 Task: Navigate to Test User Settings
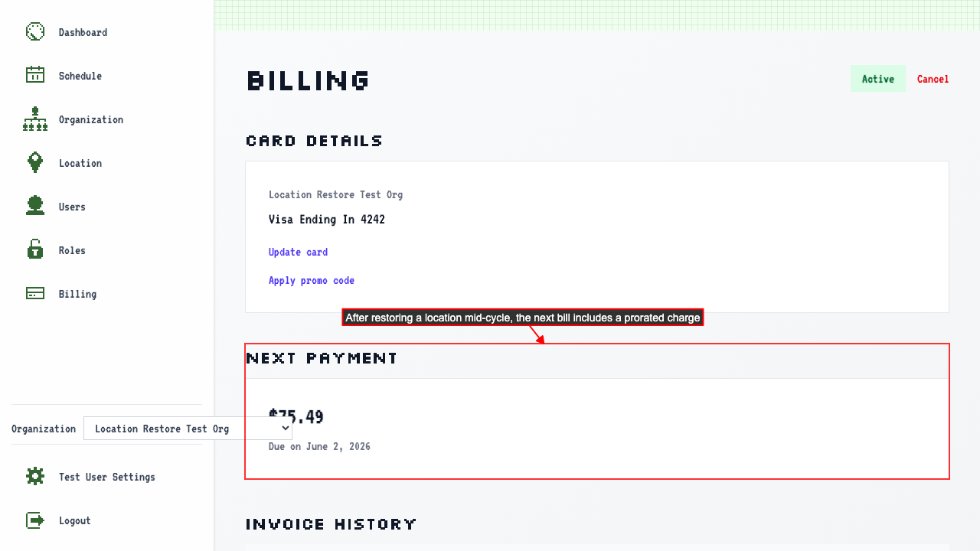(107, 477)
